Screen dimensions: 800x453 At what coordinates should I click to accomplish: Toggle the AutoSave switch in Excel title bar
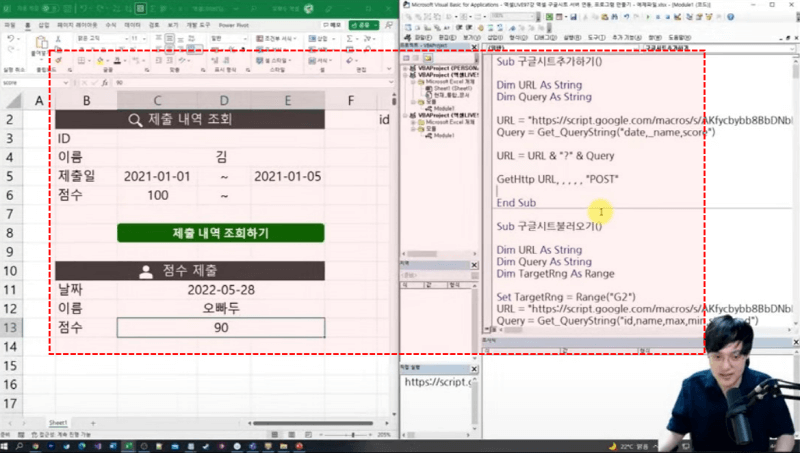pyautogui.click(x=49, y=8)
